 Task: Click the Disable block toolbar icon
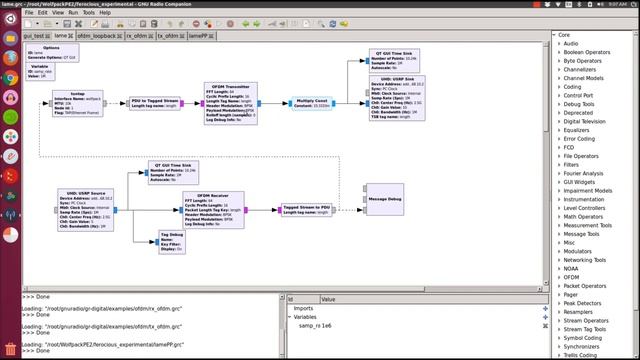point(282,24)
